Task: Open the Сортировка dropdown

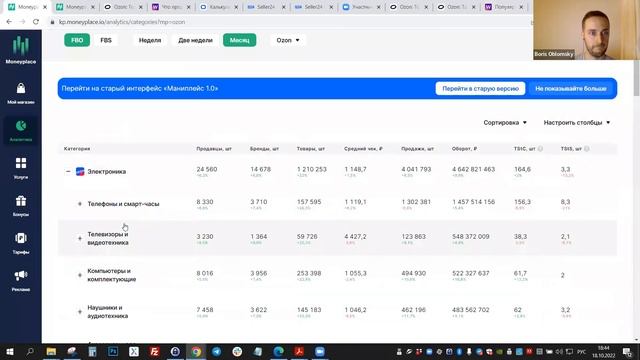Action: coord(505,122)
